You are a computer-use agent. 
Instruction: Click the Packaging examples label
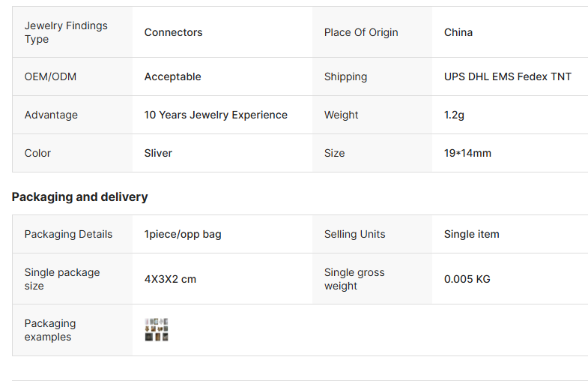pos(49,330)
